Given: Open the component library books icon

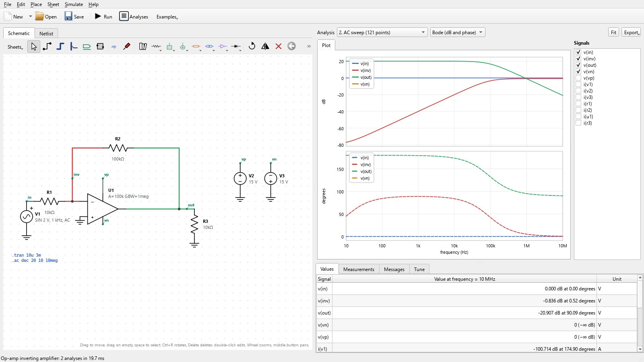Looking at the screenshot, I should click(143, 47).
